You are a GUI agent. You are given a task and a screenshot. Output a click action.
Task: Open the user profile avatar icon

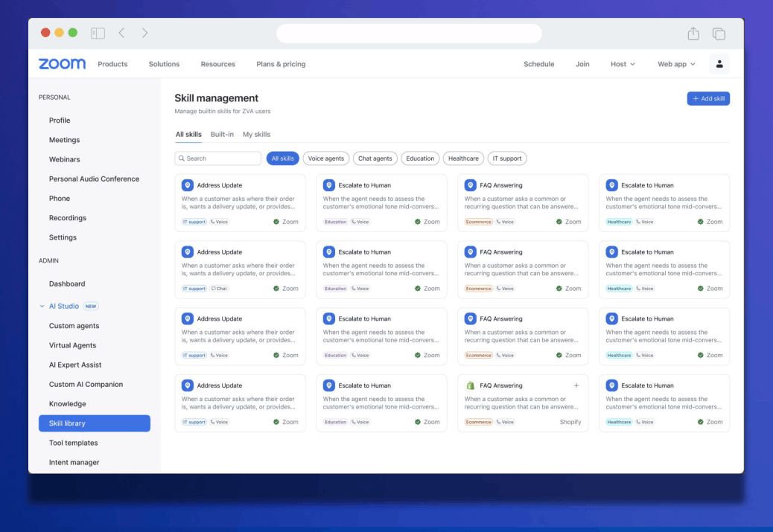(x=719, y=64)
